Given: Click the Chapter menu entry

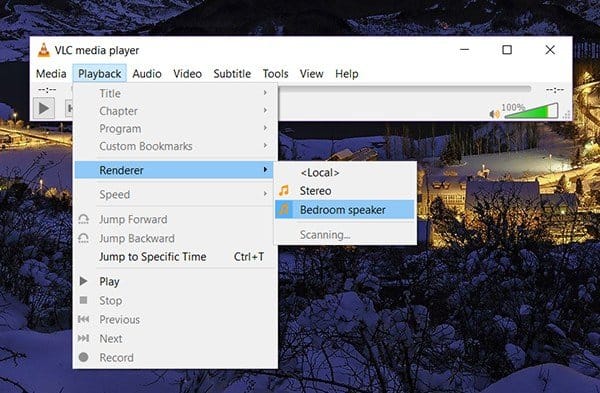Looking at the screenshot, I should (175, 111).
